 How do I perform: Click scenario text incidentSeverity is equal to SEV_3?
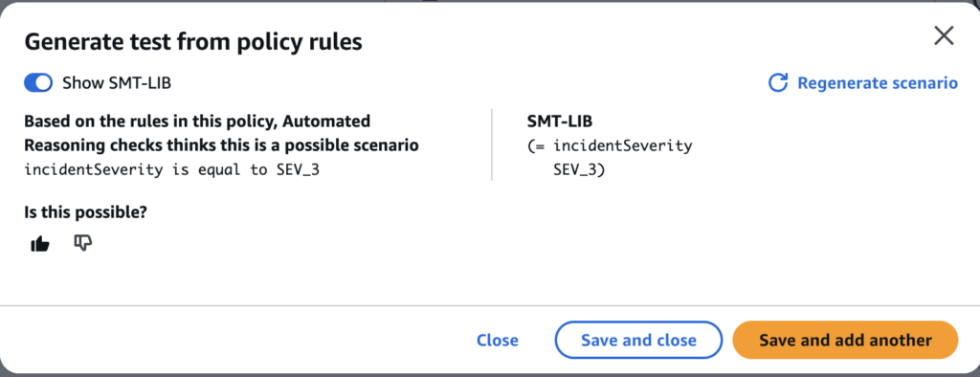click(x=172, y=169)
